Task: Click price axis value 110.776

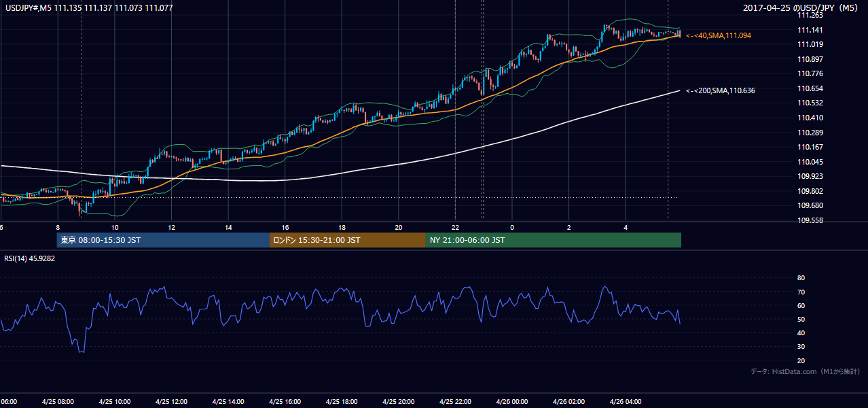Action: click(x=810, y=73)
